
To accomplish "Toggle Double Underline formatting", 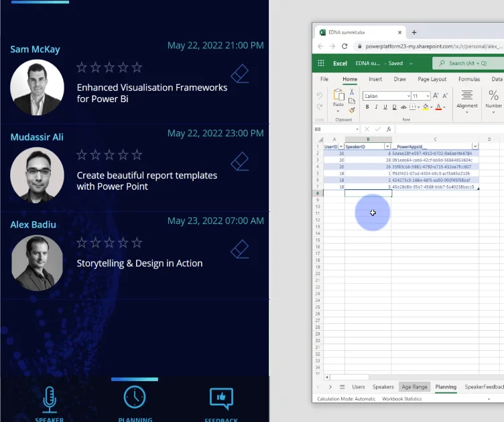I will pyautogui.click(x=394, y=107).
